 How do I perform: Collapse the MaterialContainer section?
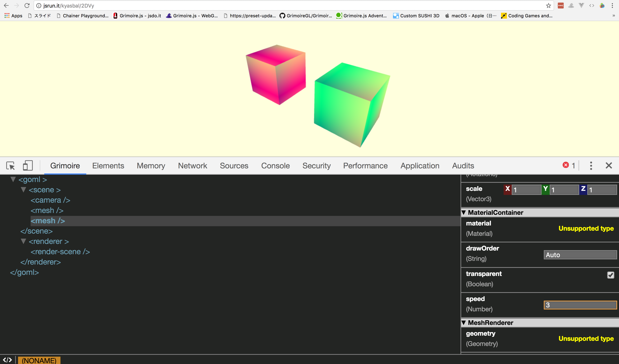pyautogui.click(x=464, y=212)
